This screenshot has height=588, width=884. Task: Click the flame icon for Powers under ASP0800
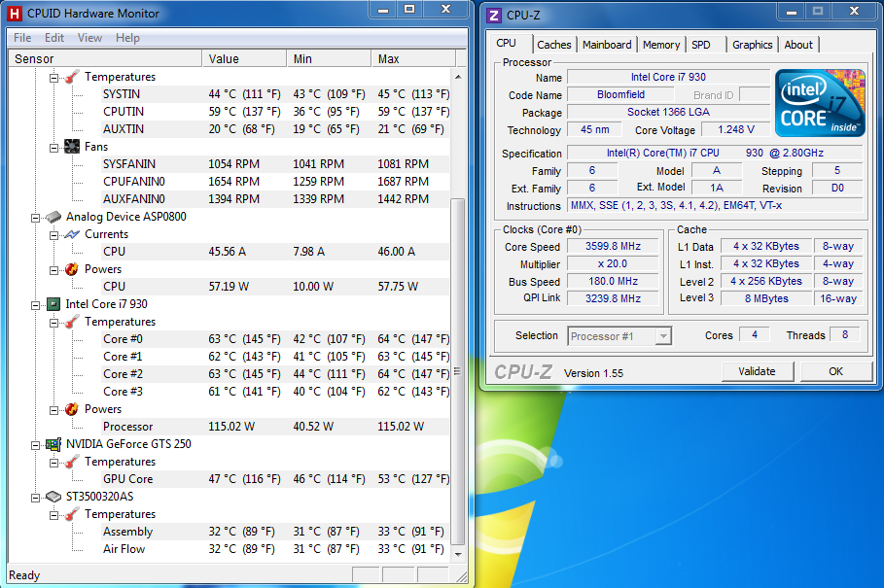click(72, 269)
